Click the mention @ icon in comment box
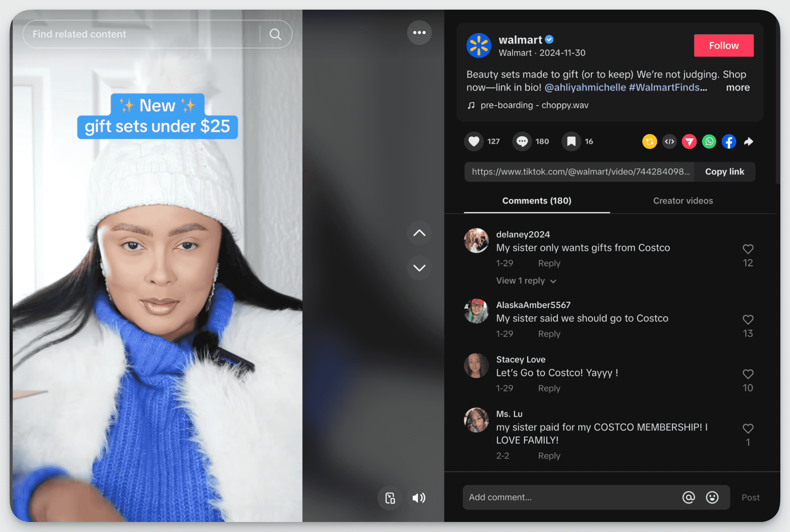This screenshot has height=532, width=790. coord(689,497)
